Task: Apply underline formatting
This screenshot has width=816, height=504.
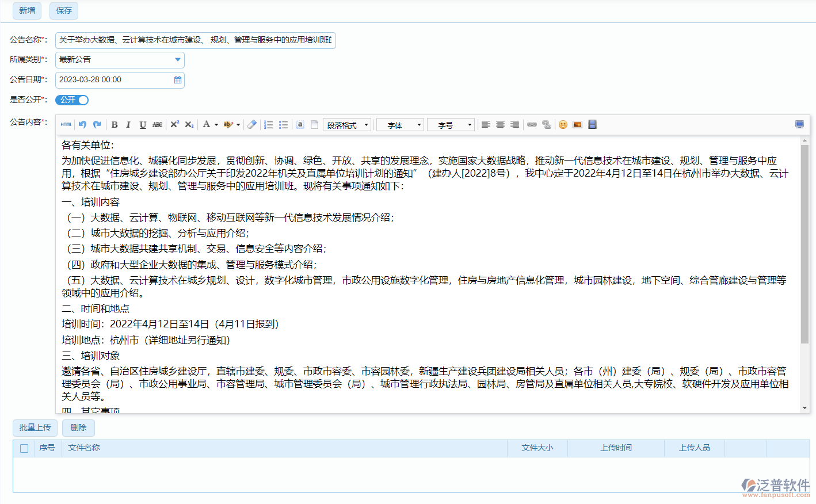Action: point(143,125)
